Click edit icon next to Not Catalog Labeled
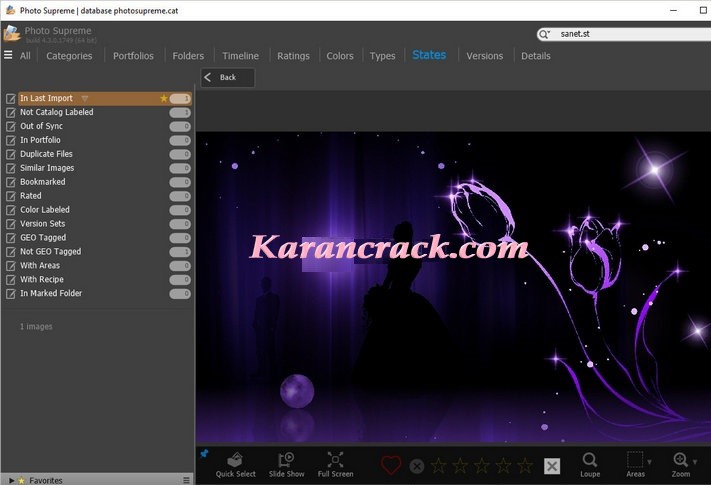Viewport: 711px width, 485px height. tap(10, 112)
